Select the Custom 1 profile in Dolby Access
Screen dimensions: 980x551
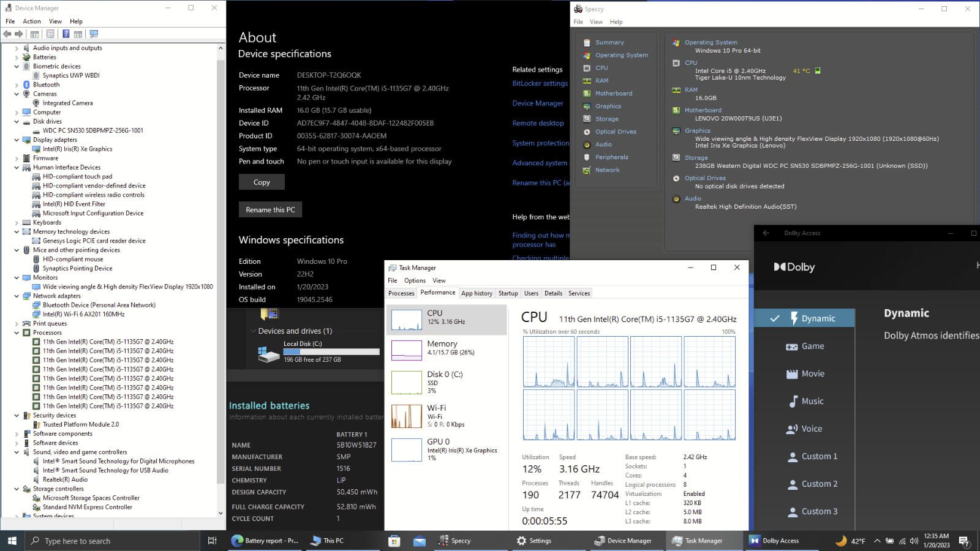tap(804, 457)
